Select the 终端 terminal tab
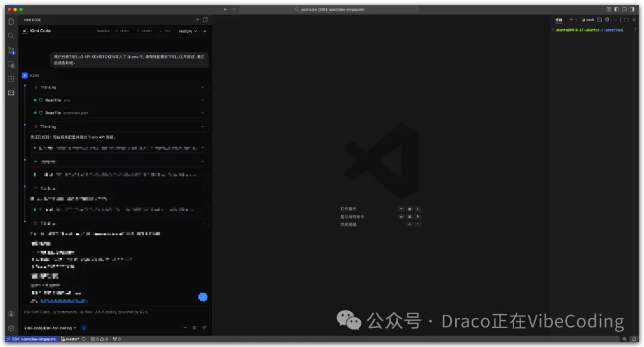 [559, 20]
